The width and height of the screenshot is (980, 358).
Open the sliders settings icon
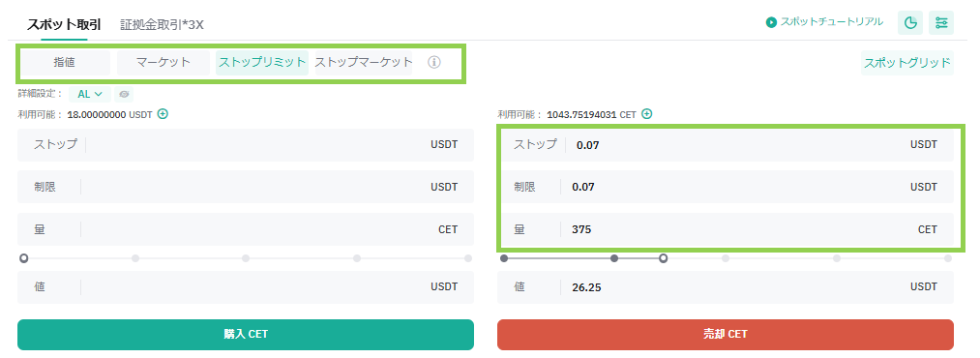tap(941, 23)
